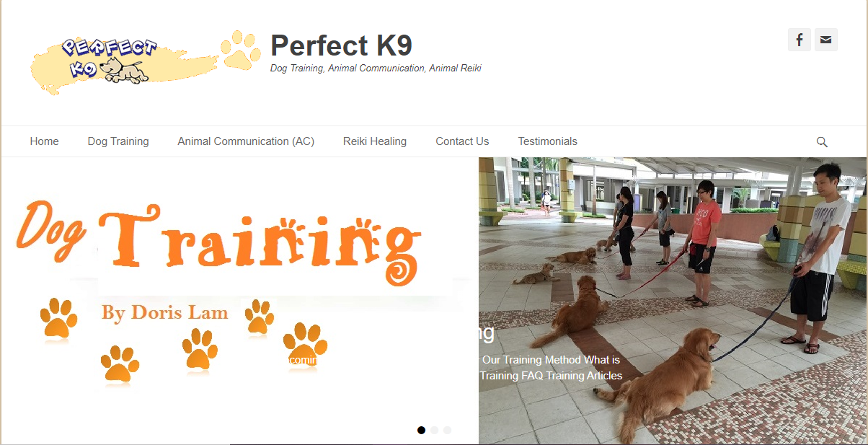Click the email envelope icon
The image size is (868, 445).
[826, 39]
